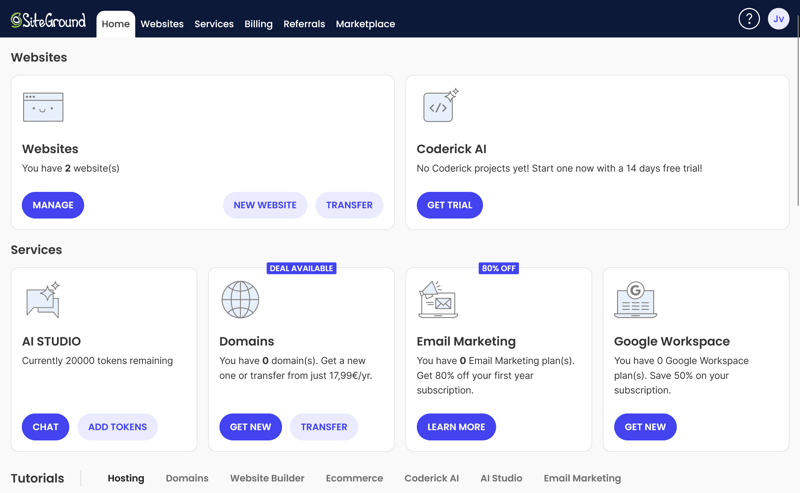Click TRANSFER in the Domains card
800x493 pixels.
click(324, 427)
